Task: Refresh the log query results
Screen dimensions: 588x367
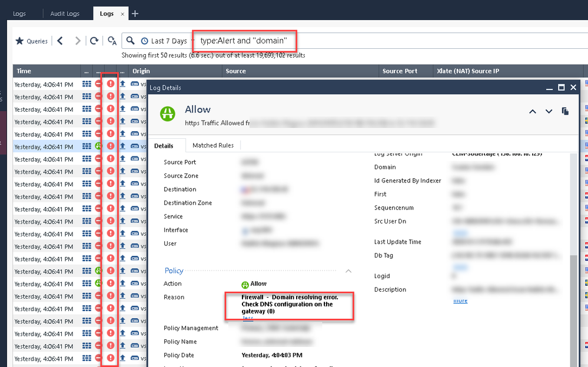Action: tap(94, 41)
